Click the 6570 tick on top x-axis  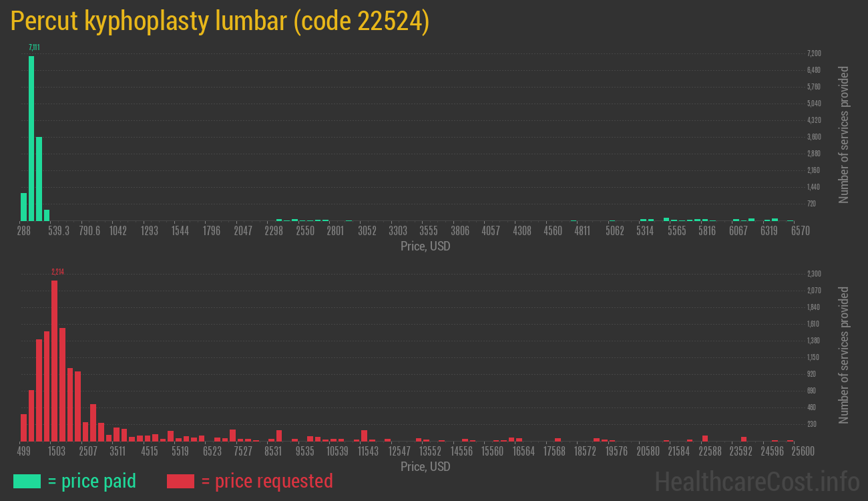pos(800,230)
